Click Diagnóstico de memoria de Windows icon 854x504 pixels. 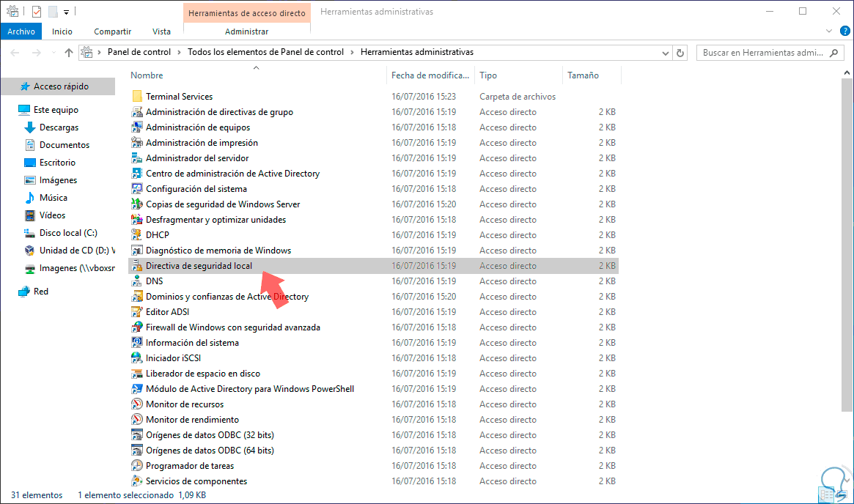[x=136, y=250]
